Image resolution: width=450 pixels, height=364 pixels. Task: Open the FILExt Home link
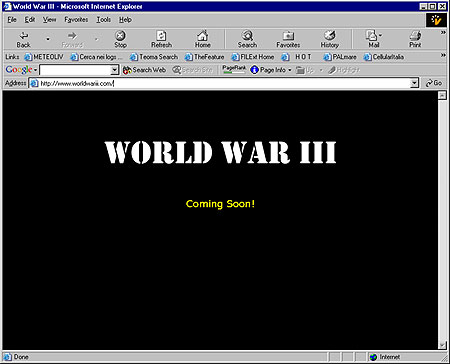tap(252, 57)
